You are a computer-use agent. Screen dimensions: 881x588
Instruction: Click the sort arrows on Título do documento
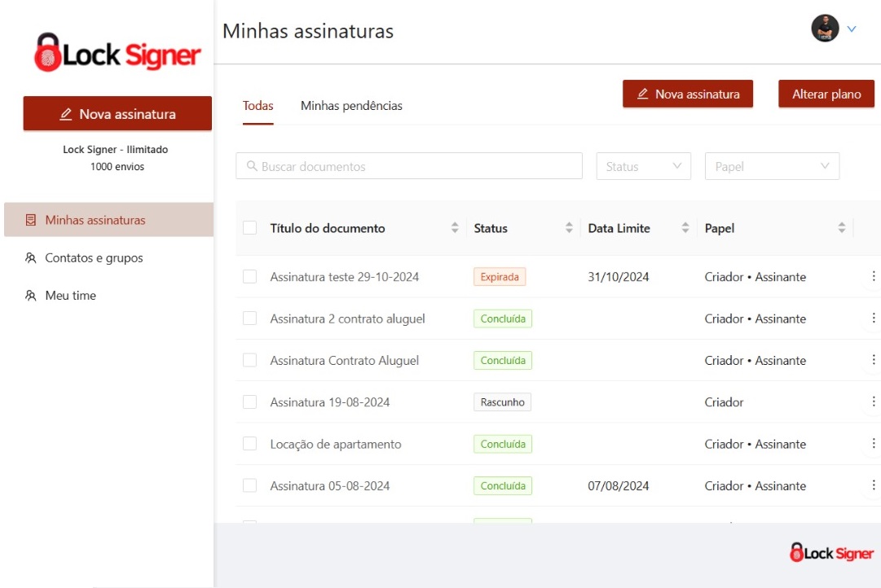pyautogui.click(x=455, y=229)
